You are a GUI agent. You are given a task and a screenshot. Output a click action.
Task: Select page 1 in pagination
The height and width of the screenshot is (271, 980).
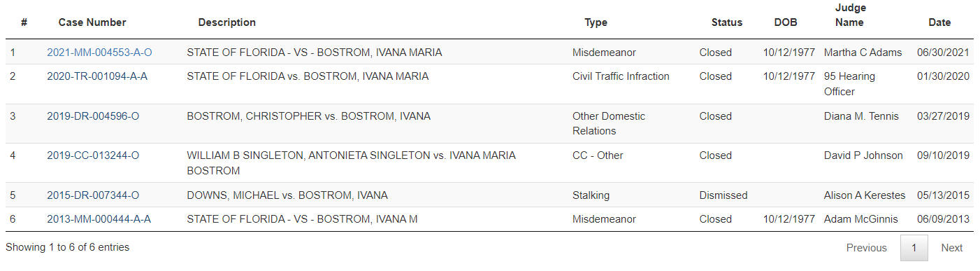(914, 248)
